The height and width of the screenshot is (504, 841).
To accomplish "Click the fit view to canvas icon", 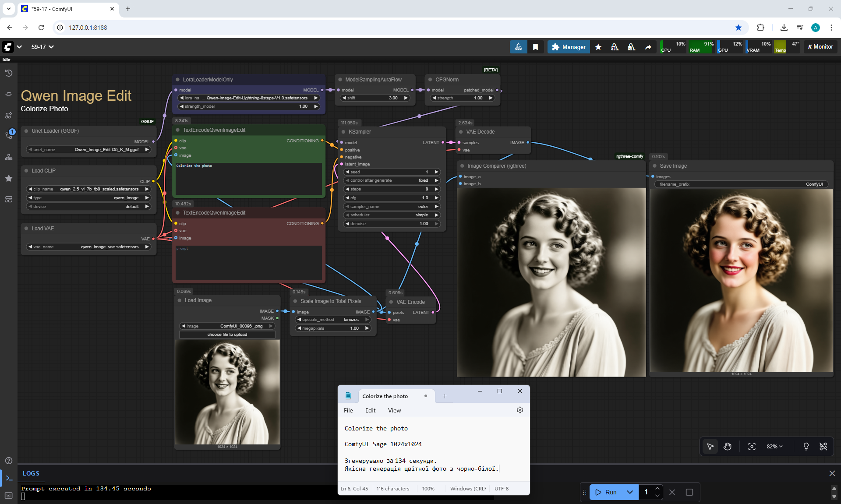I will [752, 446].
